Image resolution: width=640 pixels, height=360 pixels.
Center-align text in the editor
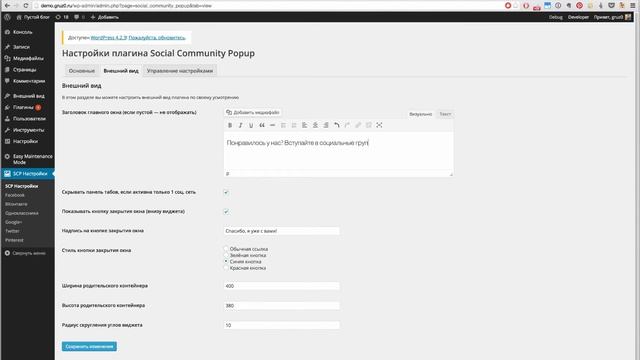click(315, 125)
